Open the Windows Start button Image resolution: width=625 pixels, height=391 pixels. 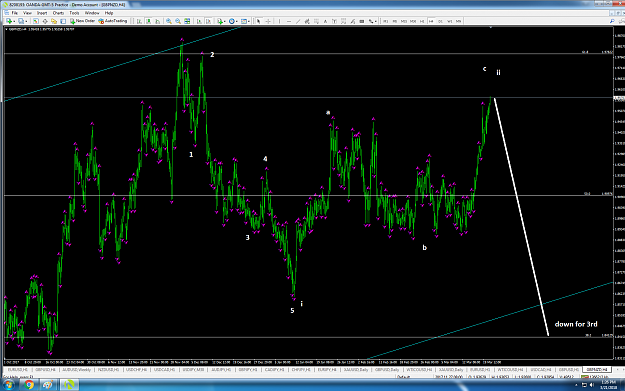[8, 385]
